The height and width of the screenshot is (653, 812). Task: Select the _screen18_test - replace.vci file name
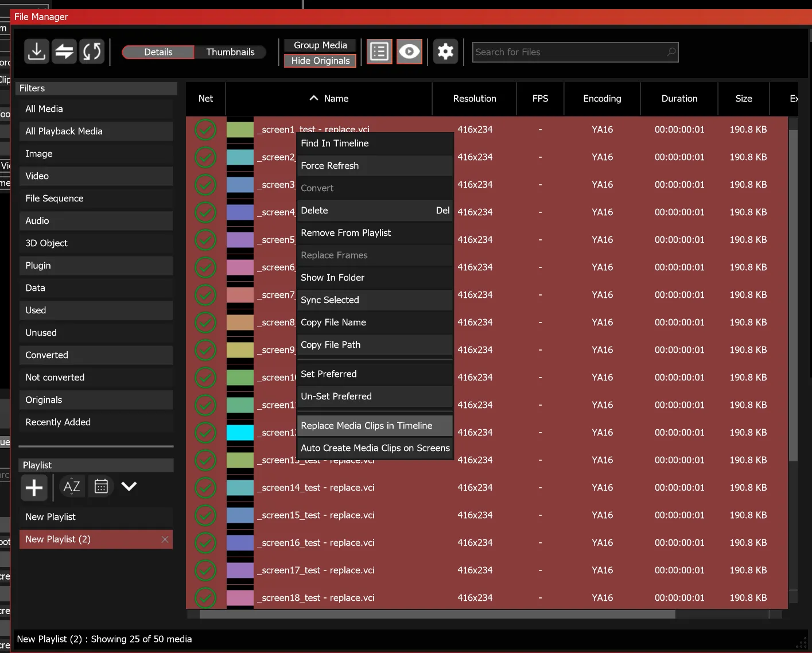coord(316,598)
